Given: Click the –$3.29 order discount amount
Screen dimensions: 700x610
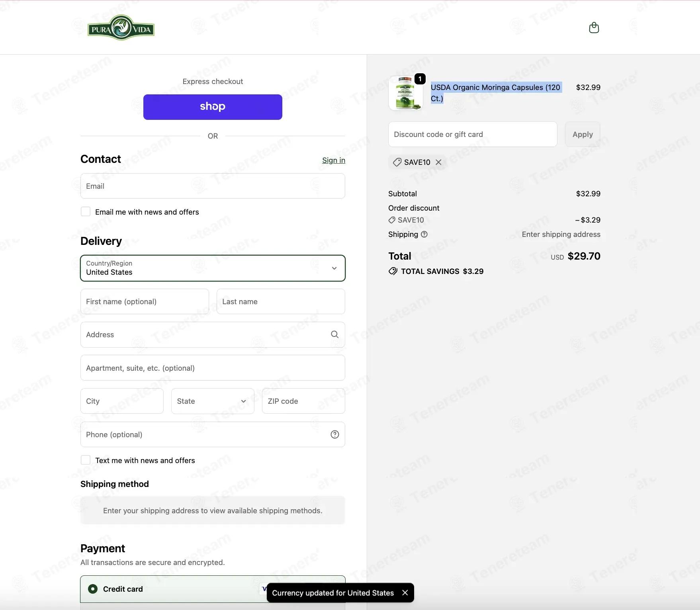Looking at the screenshot, I should click(588, 220).
